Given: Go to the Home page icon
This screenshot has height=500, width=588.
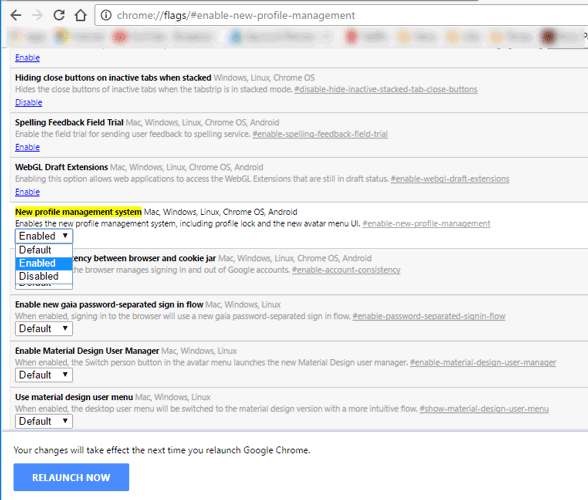Looking at the screenshot, I should tap(80, 15).
